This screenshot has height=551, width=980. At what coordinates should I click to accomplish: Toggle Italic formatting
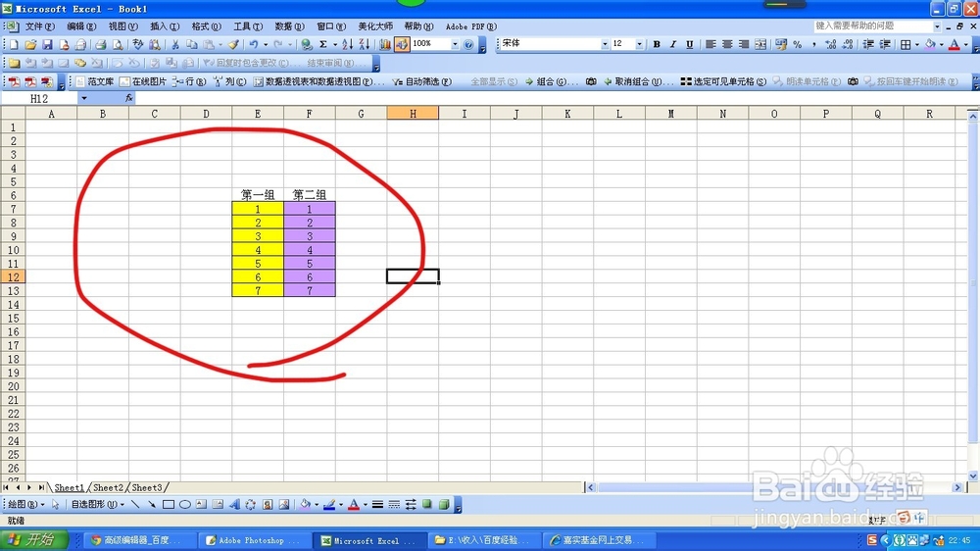tap(673, 44)
